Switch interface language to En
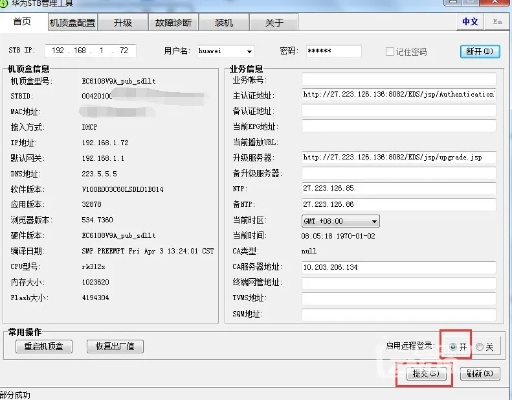 point(497,22)
